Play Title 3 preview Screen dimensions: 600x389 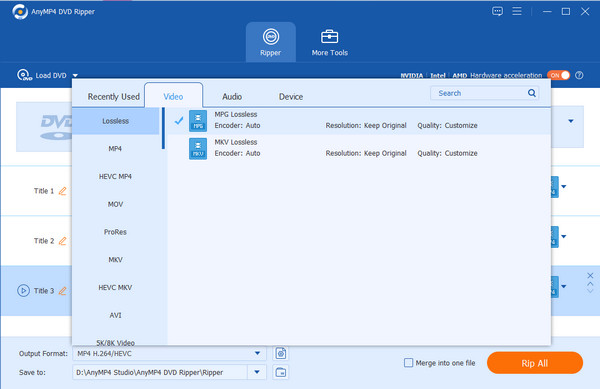[23, 291]
